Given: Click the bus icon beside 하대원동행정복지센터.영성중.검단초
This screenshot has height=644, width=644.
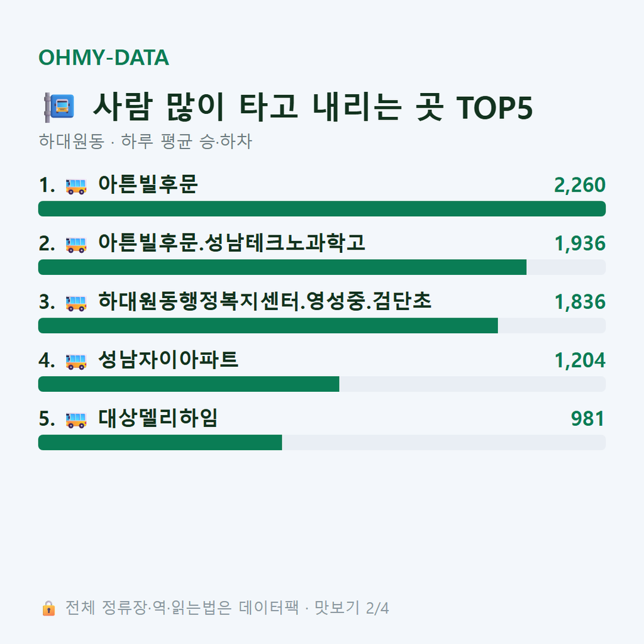Looking at the screenshot, I should click(x=76, y=303).
